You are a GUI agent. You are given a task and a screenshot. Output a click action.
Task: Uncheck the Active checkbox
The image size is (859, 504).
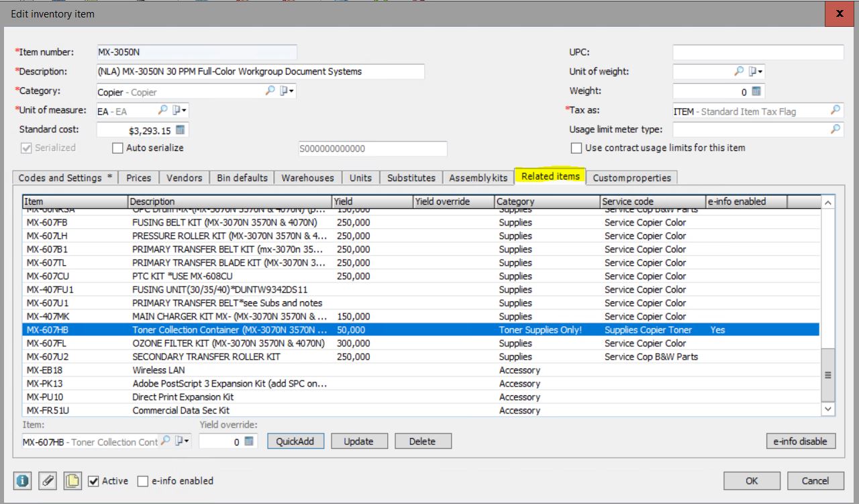click(93, 481)
